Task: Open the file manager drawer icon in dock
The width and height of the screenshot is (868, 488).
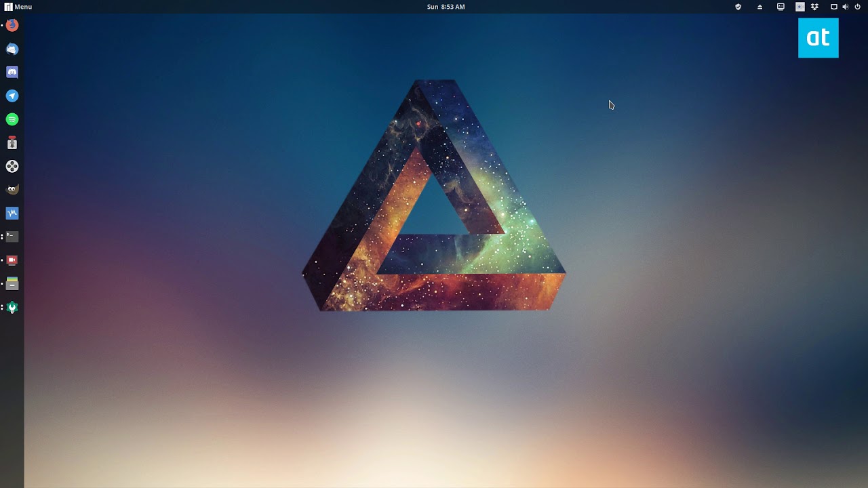Action: 12,283
